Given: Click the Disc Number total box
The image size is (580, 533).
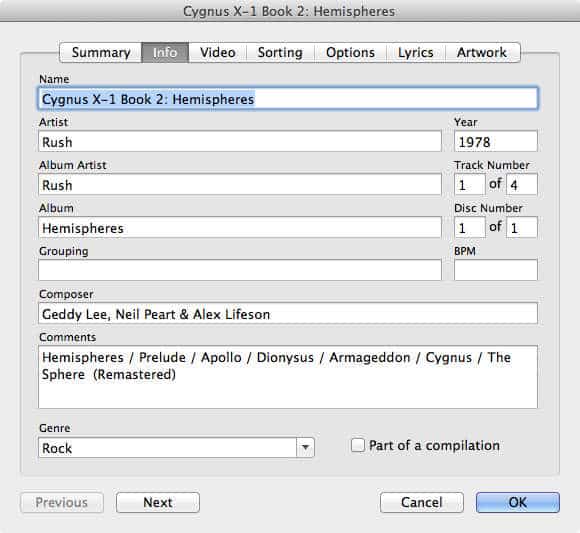Looking at the screenshot, I should tap(522, 227).
